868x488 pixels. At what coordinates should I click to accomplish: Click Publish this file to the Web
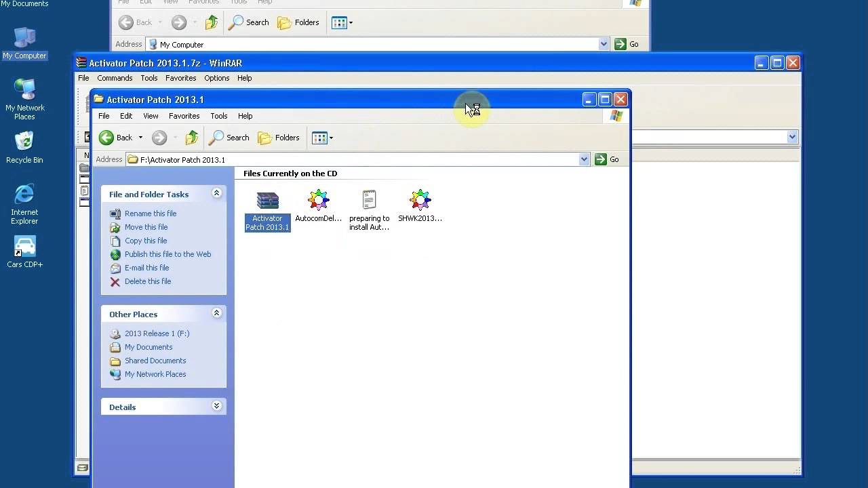167,254
